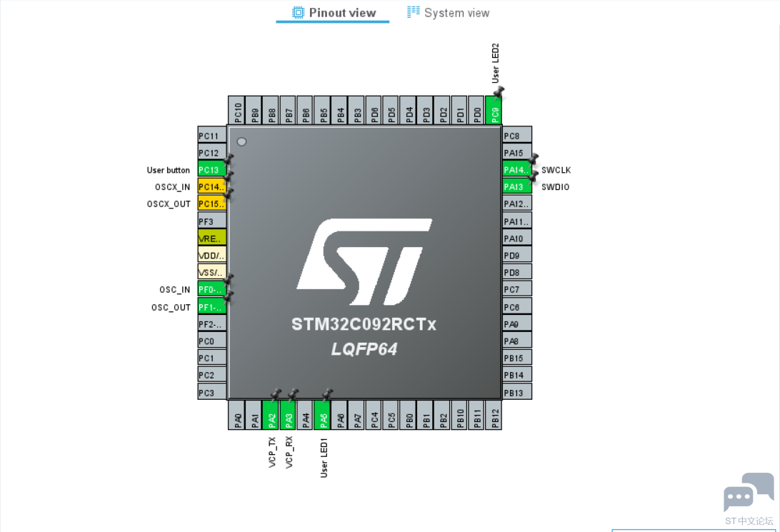
Task: Select pin PA12 on right side
Action: pyautogui.click(x=517, y=204)
